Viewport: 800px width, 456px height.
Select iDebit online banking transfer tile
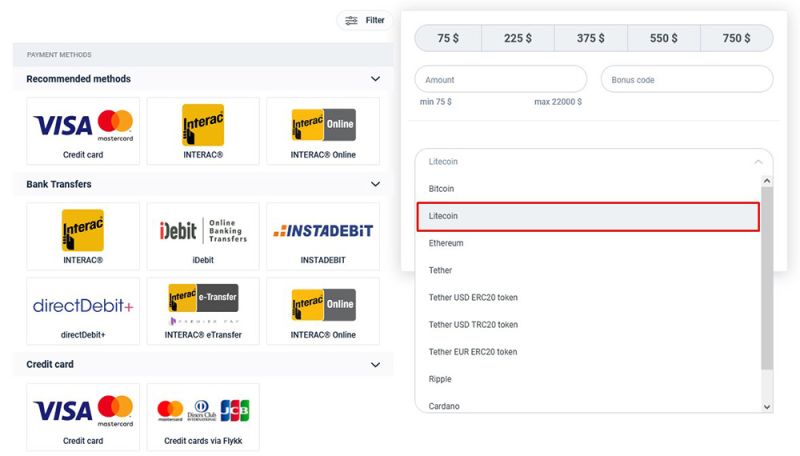203,236
